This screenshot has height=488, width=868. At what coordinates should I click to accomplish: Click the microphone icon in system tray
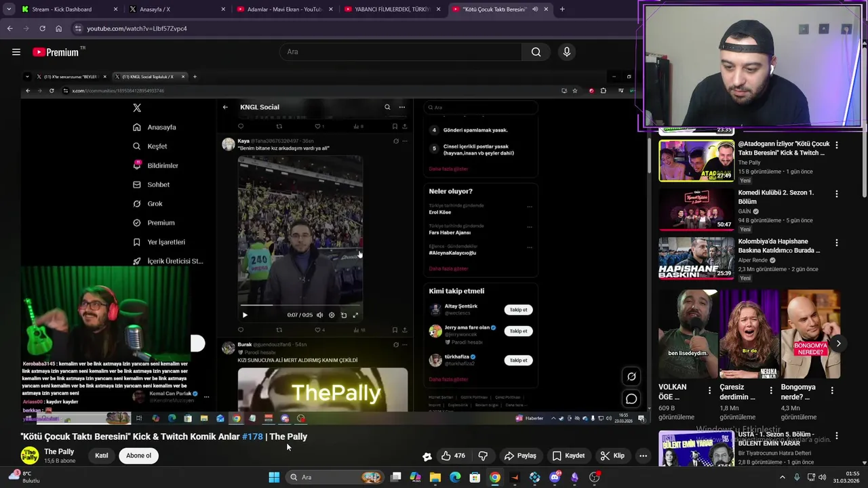point(797,477)
